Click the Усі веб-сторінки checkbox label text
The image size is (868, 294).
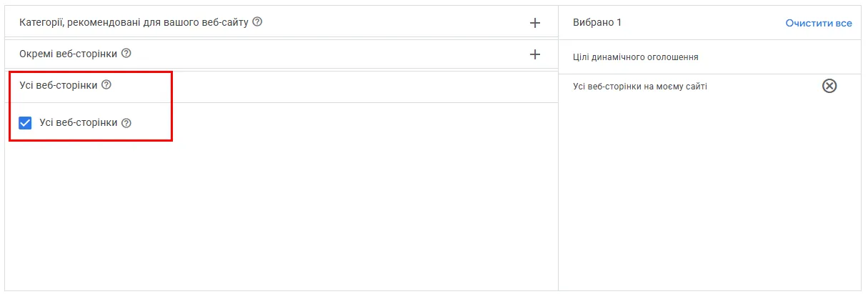(x=79, y=123)
